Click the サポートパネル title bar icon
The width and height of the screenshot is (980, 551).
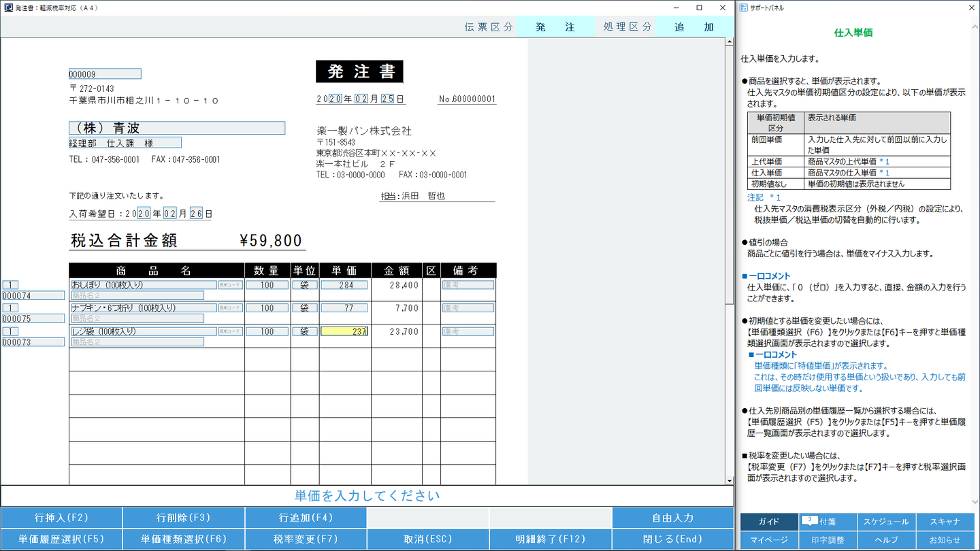tap(743, 7)
